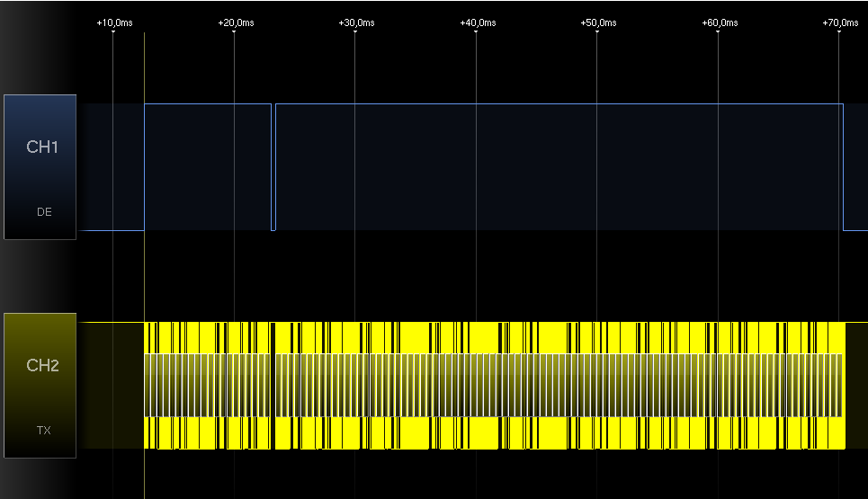
Task: Click the yellow trigger cursor line
Action: (145, 265)
